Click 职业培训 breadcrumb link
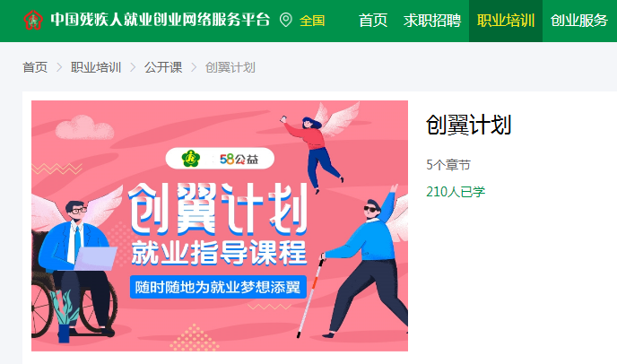617x364 pixels. click(96, 67)
